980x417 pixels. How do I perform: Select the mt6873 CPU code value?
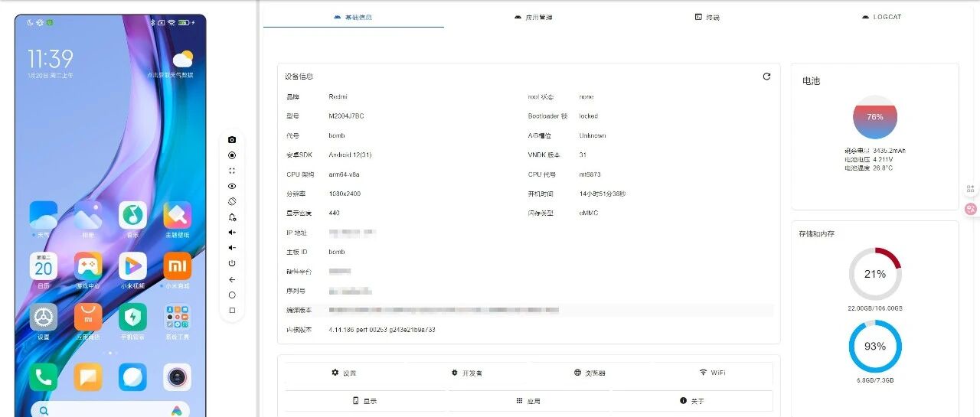(x=590, y=174)
